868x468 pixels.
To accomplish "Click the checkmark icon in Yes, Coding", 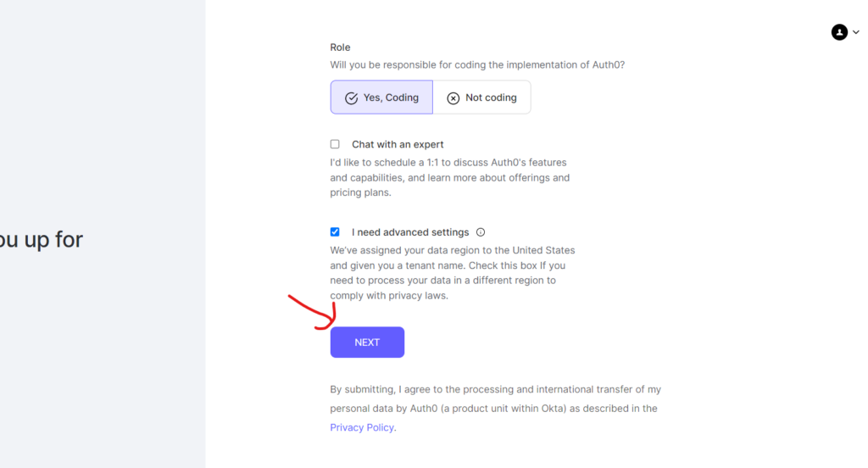I will click(351, 98).
